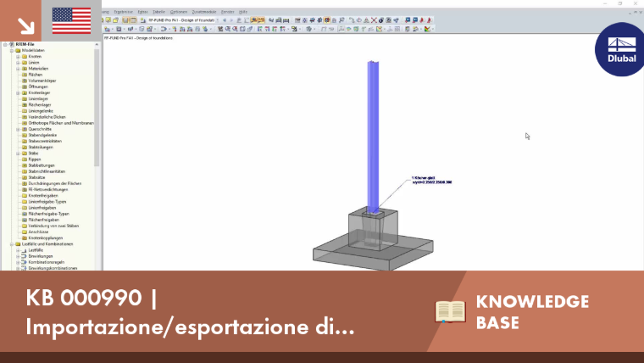This screenshot has height=363, width=644.
Task: Expand the Knoten tree node
Action: pyautogui.click(x=18, y=56)
